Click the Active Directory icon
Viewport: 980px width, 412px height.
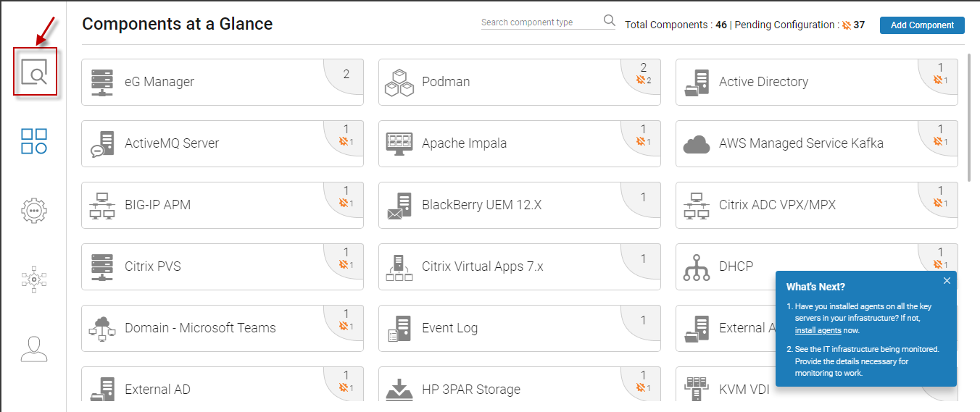(x=697, y=83)
